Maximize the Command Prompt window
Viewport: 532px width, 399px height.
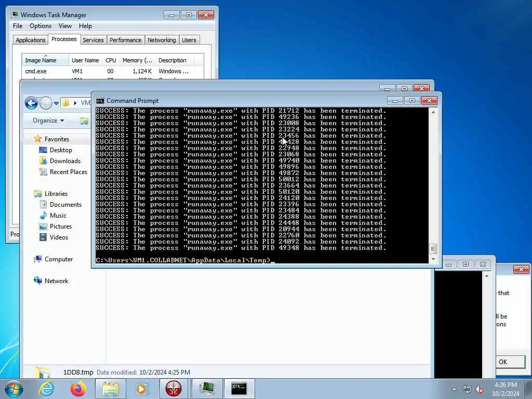point(412,101)
